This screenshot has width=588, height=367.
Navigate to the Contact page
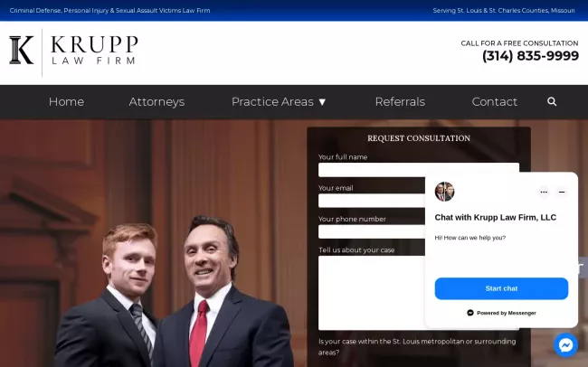pyautogui.click(x=494, y=101)
